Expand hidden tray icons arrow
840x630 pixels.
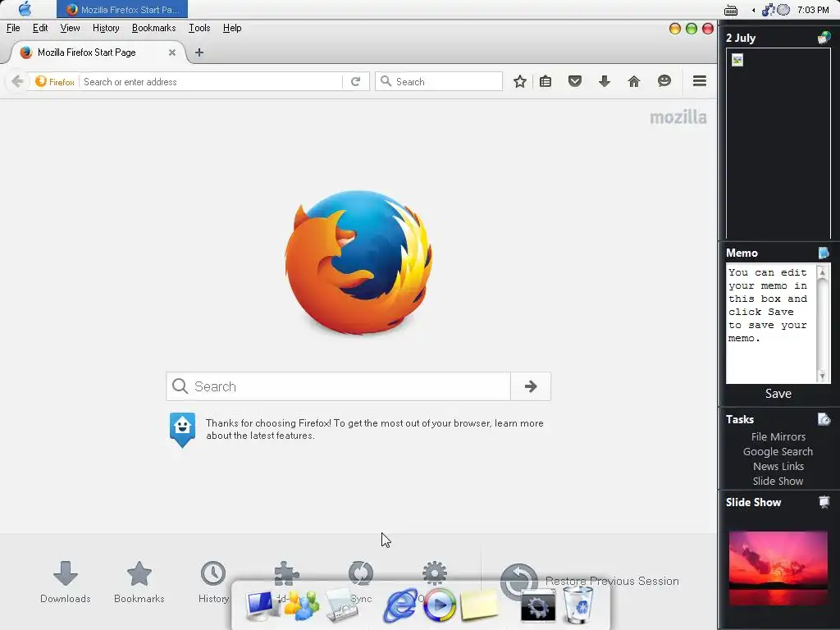coord(753,10)
